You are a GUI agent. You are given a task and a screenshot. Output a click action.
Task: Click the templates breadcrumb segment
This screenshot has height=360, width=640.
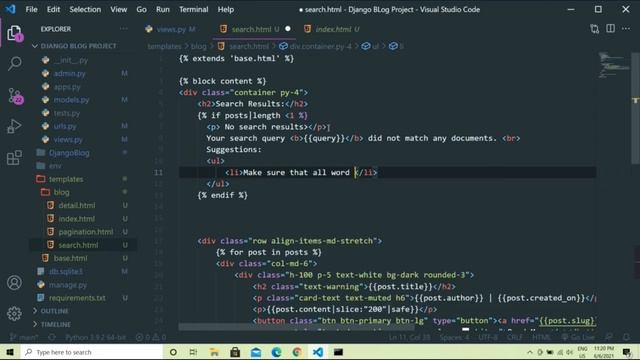164,47
